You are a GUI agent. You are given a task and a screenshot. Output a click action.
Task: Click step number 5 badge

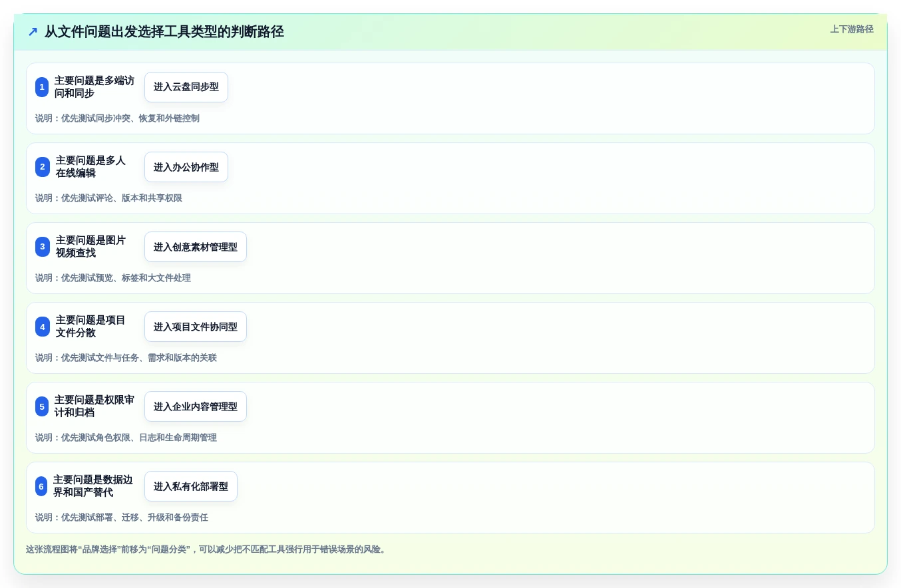[42, 406]
